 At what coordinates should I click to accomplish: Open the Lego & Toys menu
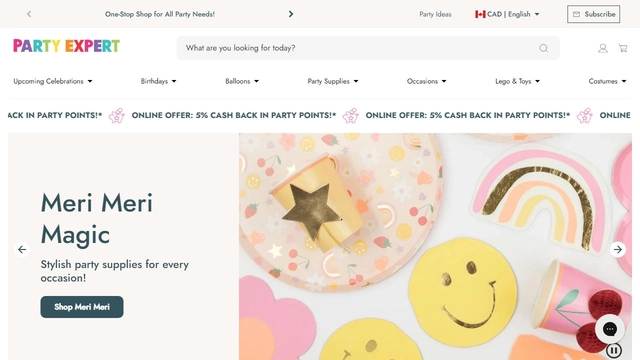click(x=518, y=81)
